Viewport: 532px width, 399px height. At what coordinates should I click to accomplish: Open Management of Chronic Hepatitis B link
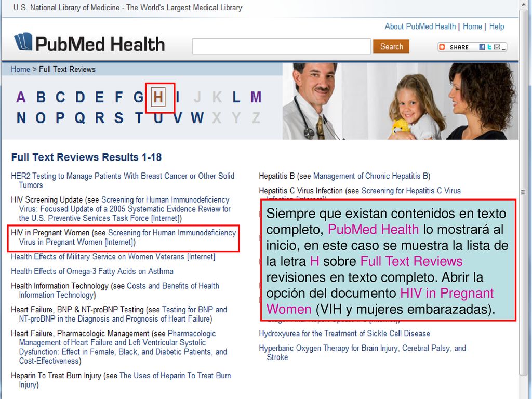click(370, 176)
